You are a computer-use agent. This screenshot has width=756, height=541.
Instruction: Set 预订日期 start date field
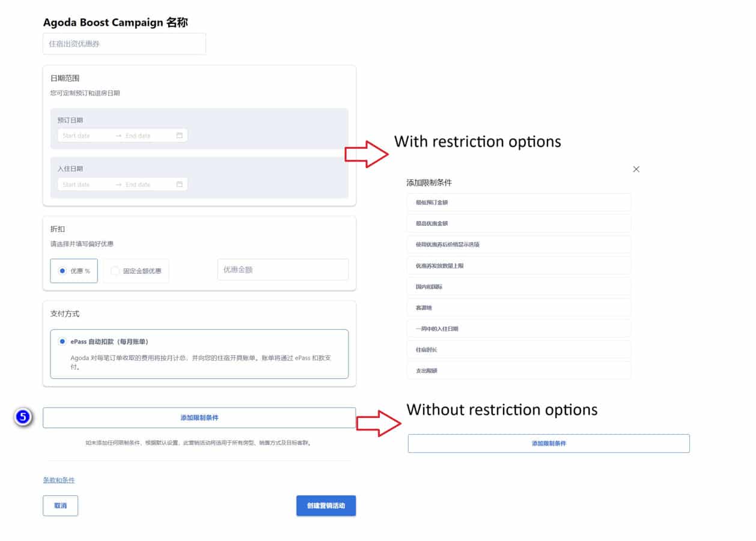pos(85,136)
